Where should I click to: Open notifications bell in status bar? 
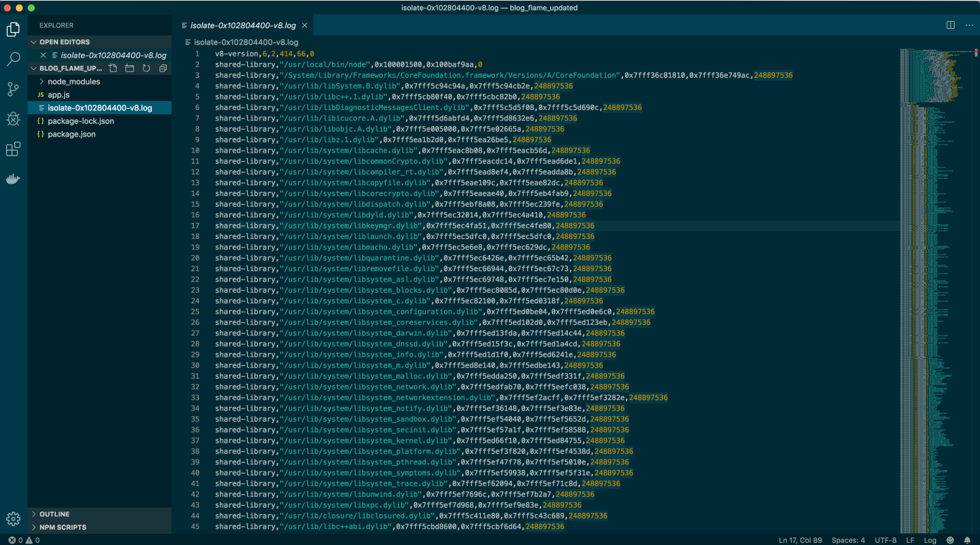point(967,540)
